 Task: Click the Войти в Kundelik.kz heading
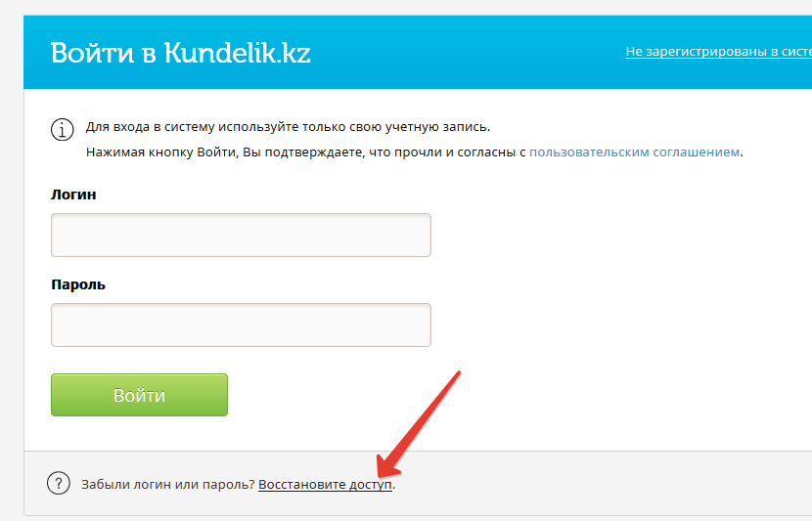pyautogui.click(x=180, y=53)
